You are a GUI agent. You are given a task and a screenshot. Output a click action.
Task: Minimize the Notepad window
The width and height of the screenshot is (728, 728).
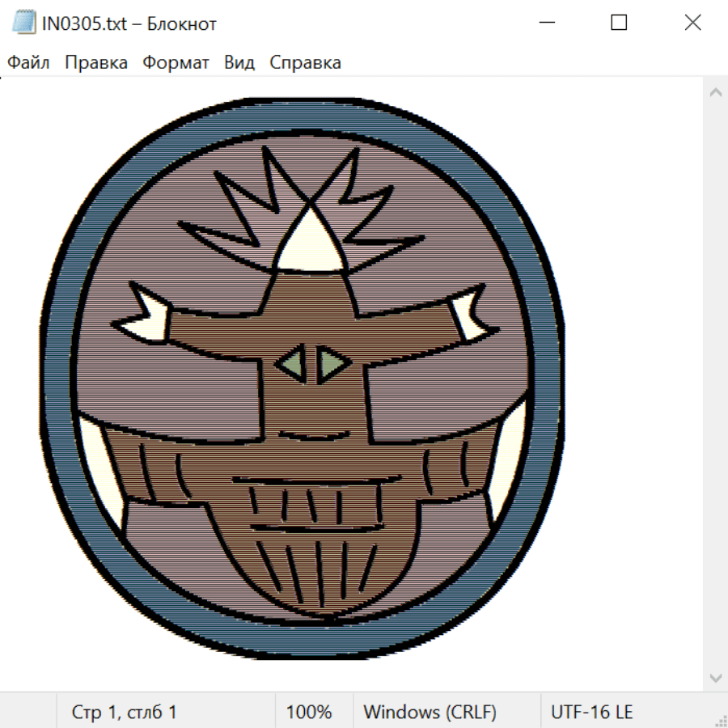pos(546,23)
